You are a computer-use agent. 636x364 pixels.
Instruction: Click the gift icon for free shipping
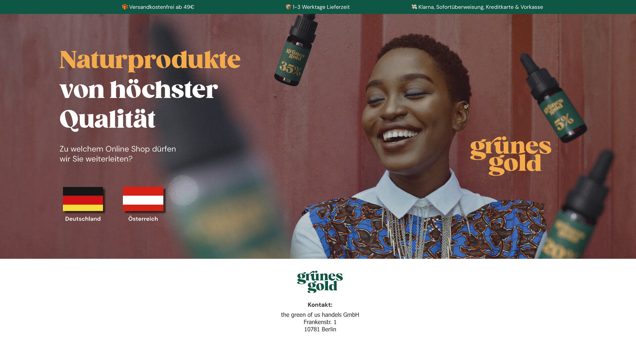125,7
